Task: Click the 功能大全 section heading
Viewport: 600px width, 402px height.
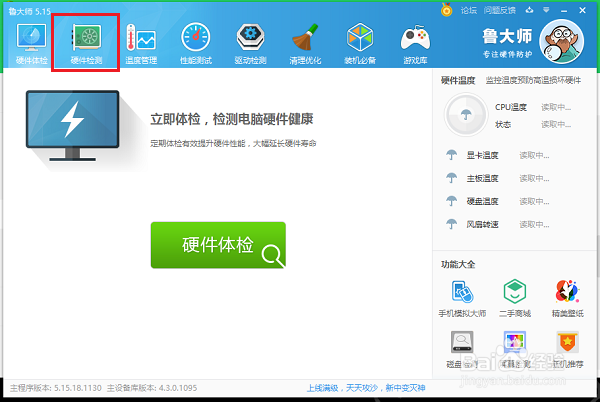Action: coord(458,264)
